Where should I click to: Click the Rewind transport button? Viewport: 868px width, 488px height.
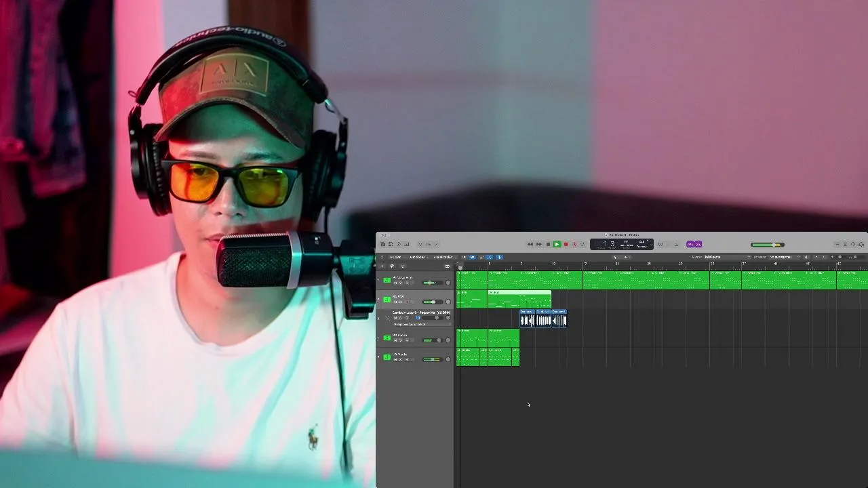530,244
